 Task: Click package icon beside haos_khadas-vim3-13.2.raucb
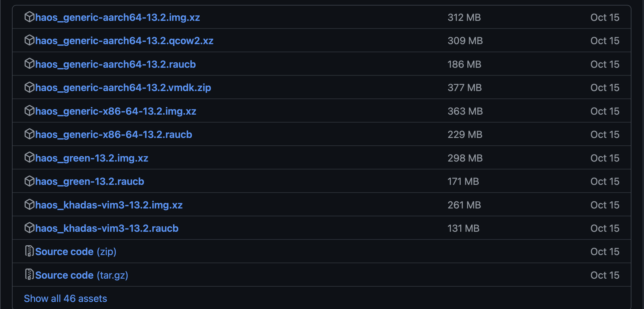click(29, 228)
